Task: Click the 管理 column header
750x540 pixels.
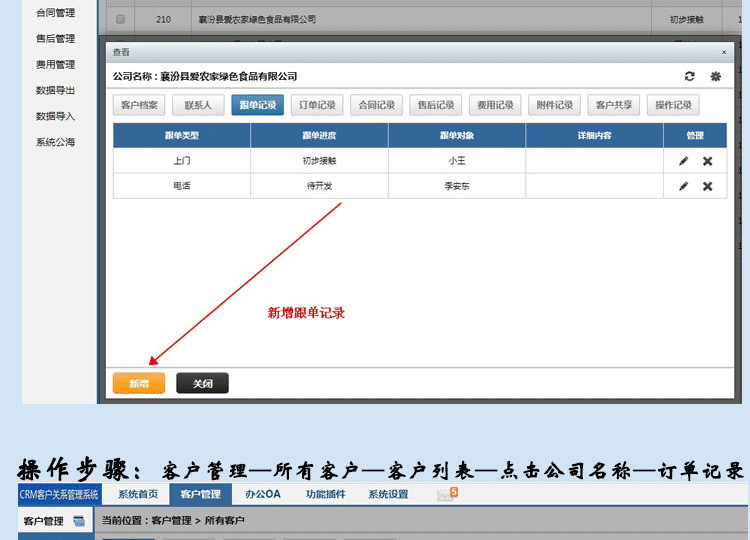Action: click(x=695, y=135)
